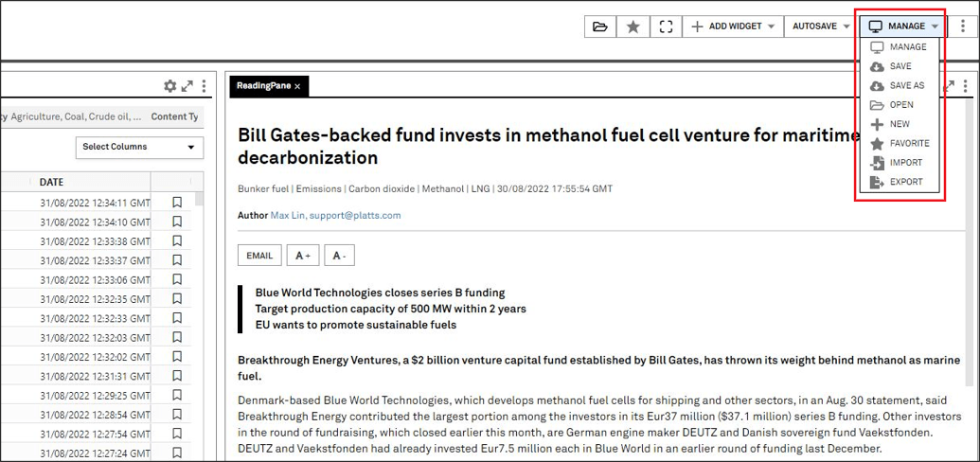
Task: Open the top-right three-dot options menu
Action: click(963, 27)
